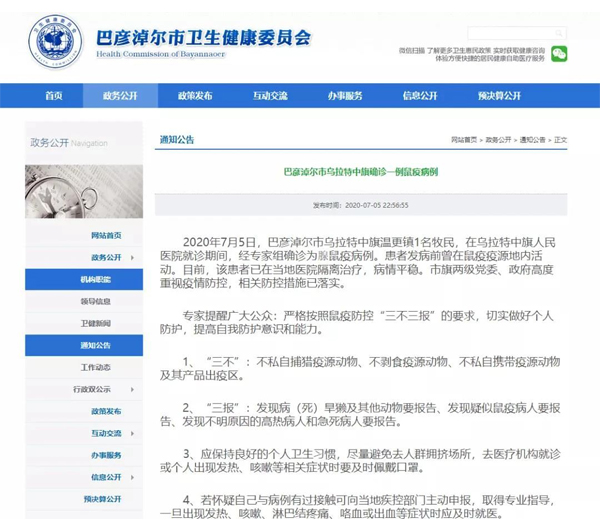
Task: Open 办事服务 in the top navigation bar
Action: pos(344,96)
